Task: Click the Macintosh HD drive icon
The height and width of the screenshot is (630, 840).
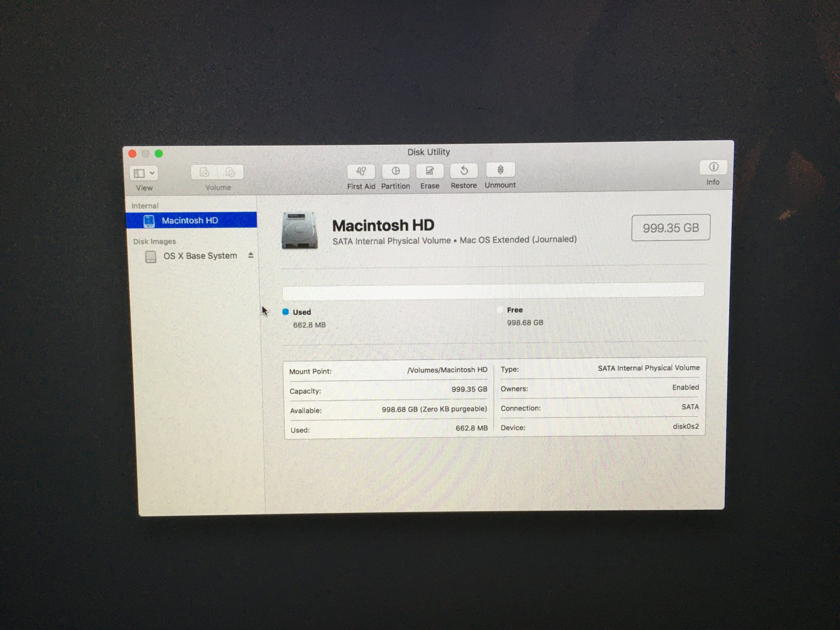Action: 299,230
